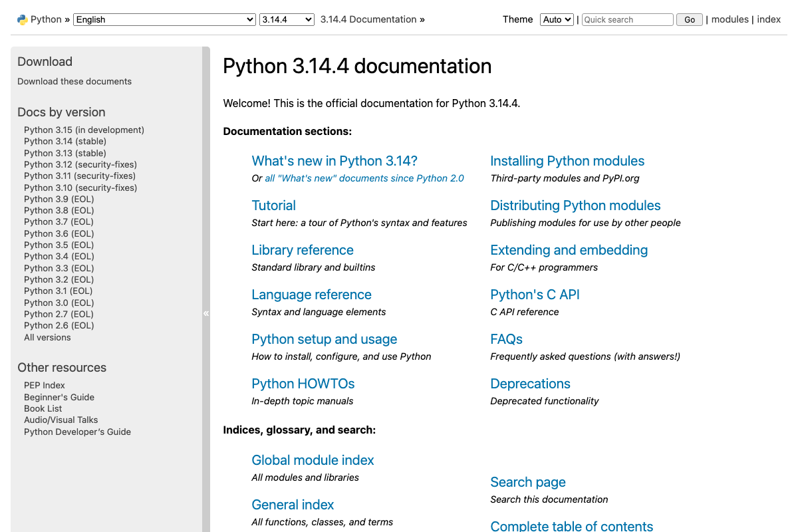Open Installing Python modules section
Viewport: 798px width, 532px height.
coord(567,161)
